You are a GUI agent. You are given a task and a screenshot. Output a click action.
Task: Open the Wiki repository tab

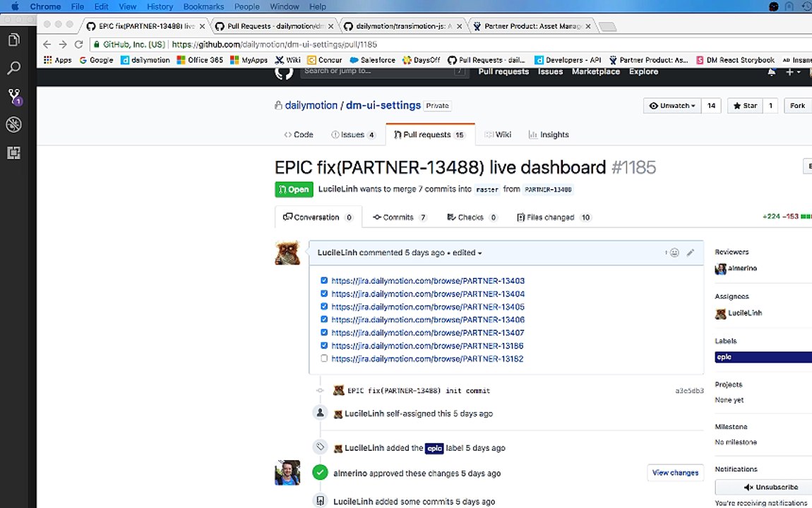pyautogui.click(x=498, y=135)
